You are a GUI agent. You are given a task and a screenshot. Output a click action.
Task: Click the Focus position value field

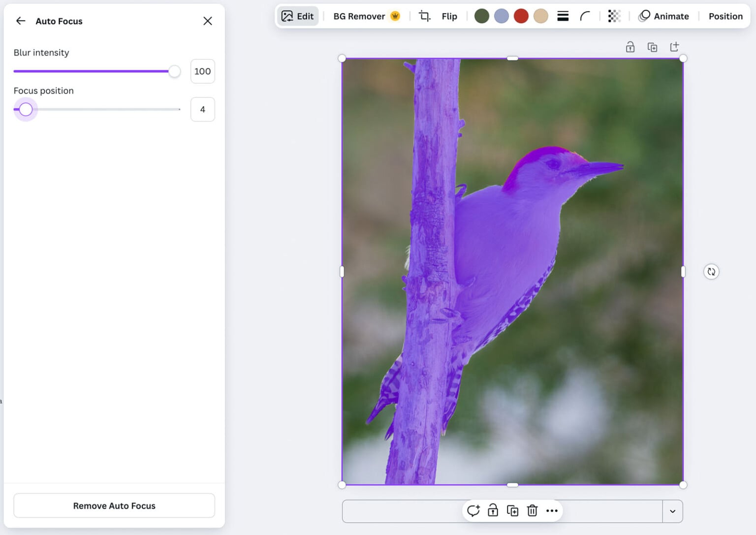(x=202, y=109)
